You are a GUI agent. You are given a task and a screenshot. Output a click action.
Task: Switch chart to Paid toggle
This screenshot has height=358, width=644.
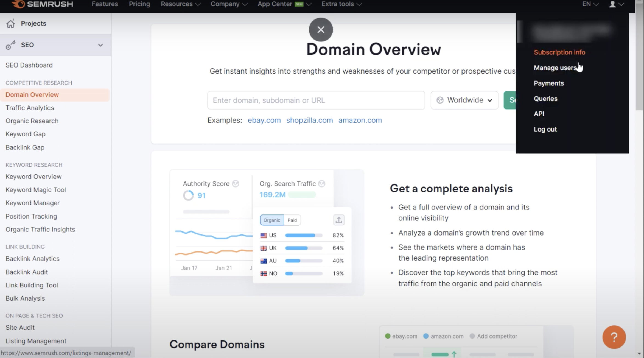(x=292, y=220)
